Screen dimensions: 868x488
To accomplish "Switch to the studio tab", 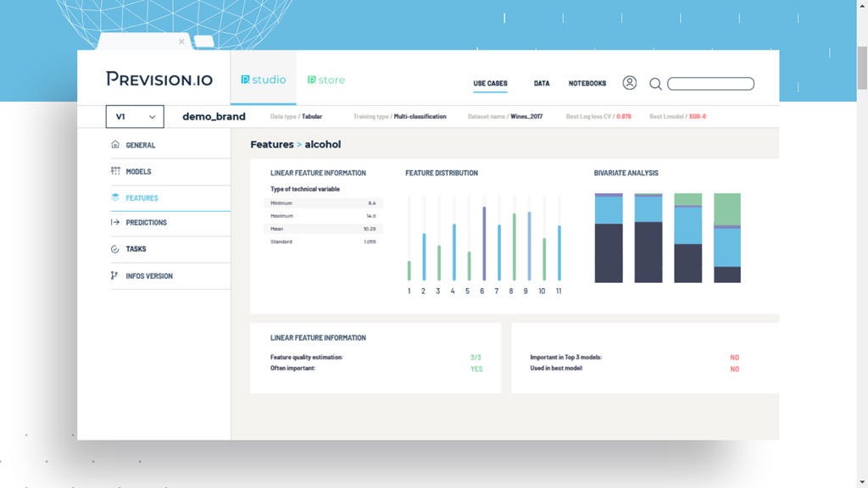I will point(264,80).
